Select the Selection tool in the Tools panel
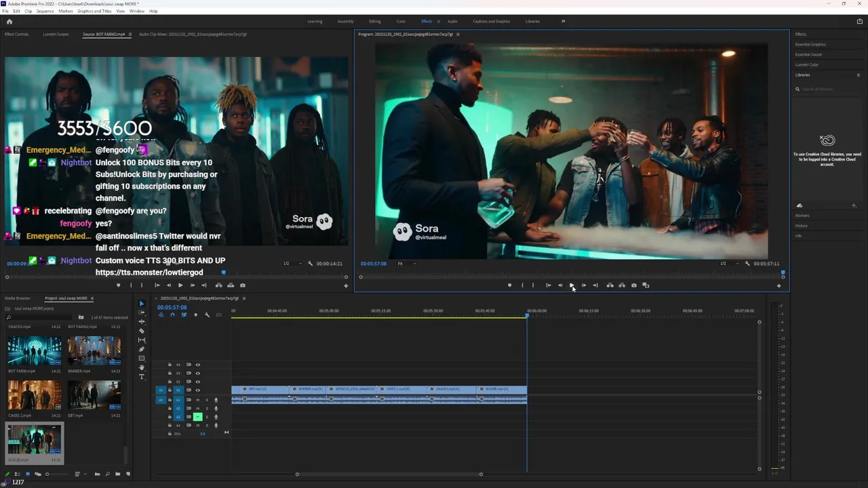Image resolution: width=868 pixels, height=488 pixels. pyautogui.click(x=142, y=304)
